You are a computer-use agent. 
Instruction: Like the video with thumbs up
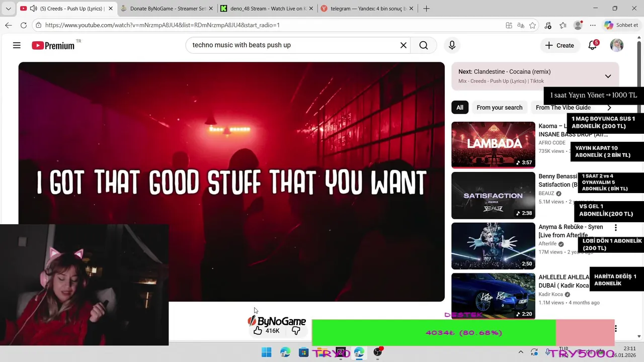click(x=266, y=330)
